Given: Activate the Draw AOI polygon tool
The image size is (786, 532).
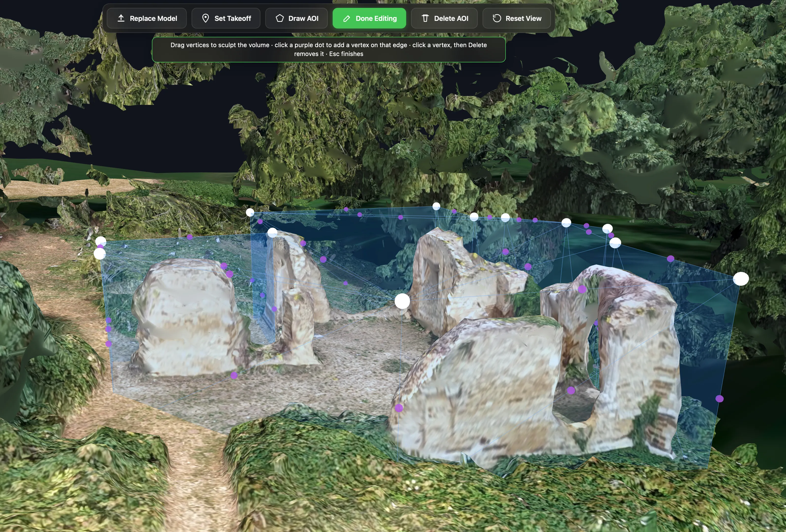Looking at the screenshot, I should click(296, 18).
